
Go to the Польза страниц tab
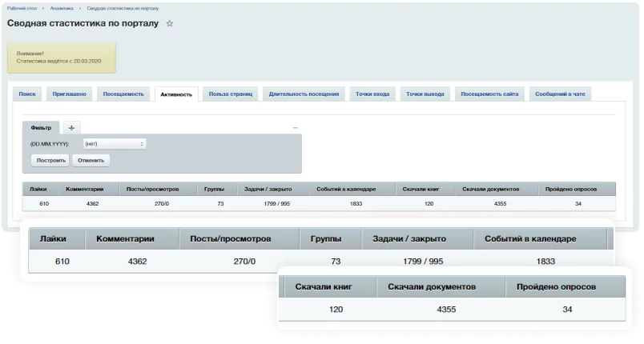231,94
